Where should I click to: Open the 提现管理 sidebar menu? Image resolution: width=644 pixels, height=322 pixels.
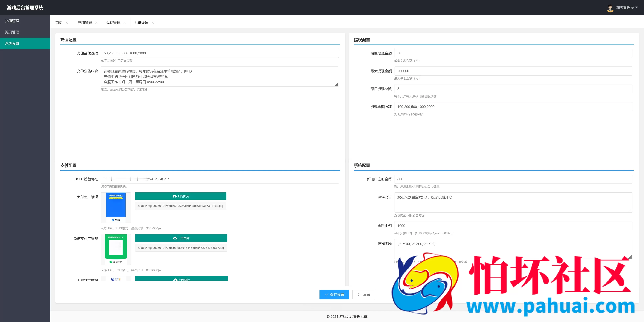pos(25,32)
